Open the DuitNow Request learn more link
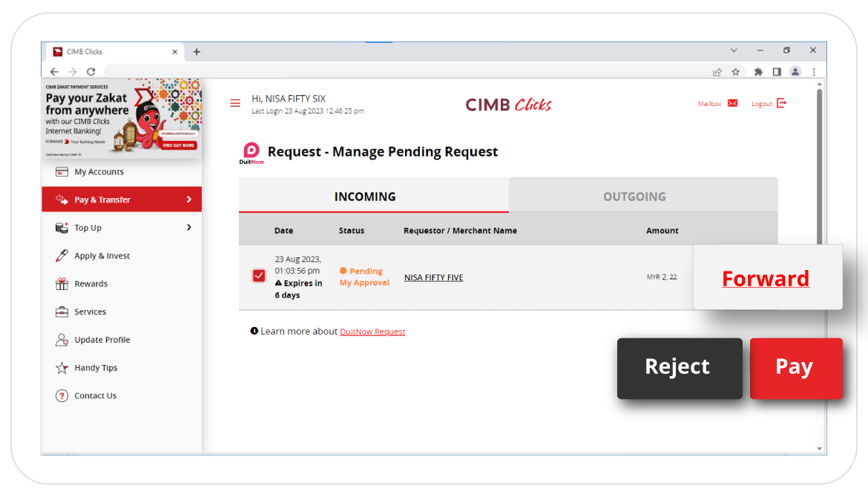This screenshot has width=868, height=497. pyautogui.click(x=372, y=332)
